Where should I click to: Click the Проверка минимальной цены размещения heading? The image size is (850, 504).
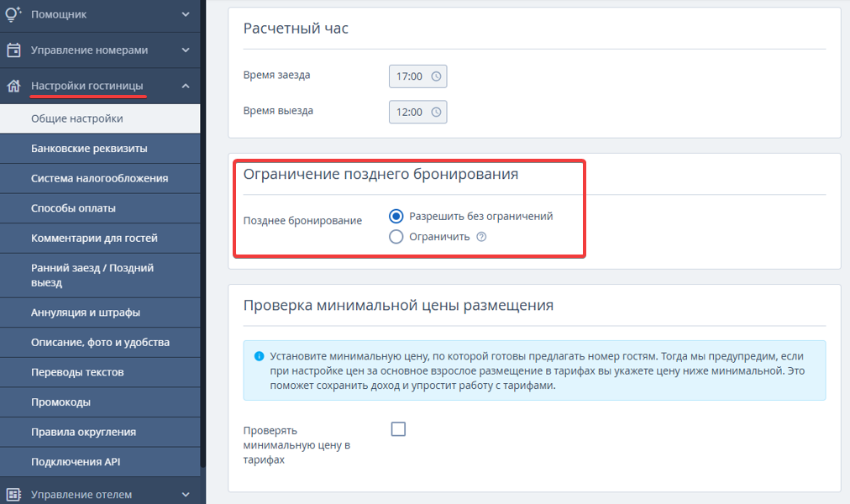tap(398, 305)
